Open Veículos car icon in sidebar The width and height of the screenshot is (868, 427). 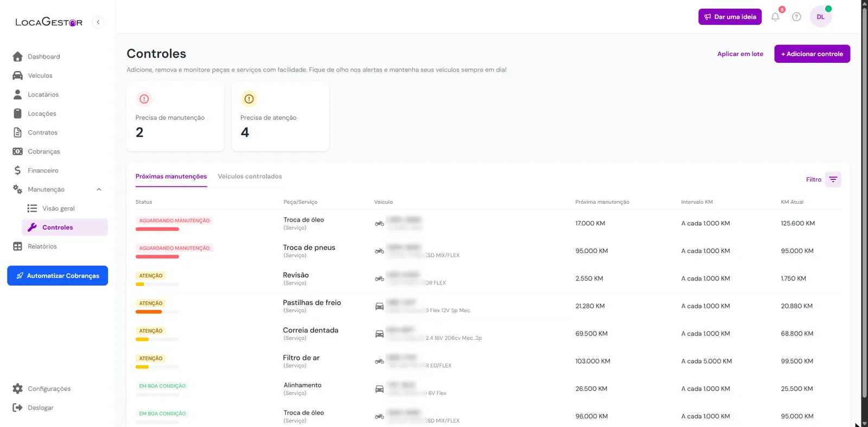17,75
